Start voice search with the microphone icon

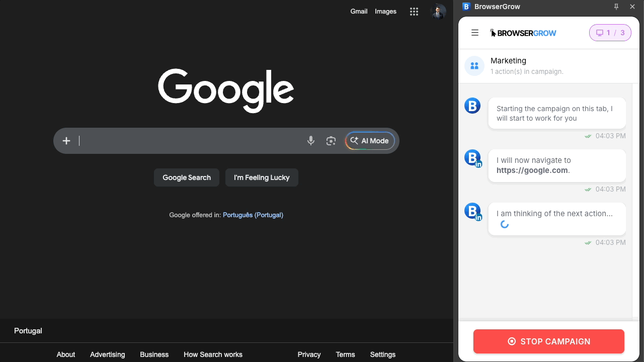(310, 141)
